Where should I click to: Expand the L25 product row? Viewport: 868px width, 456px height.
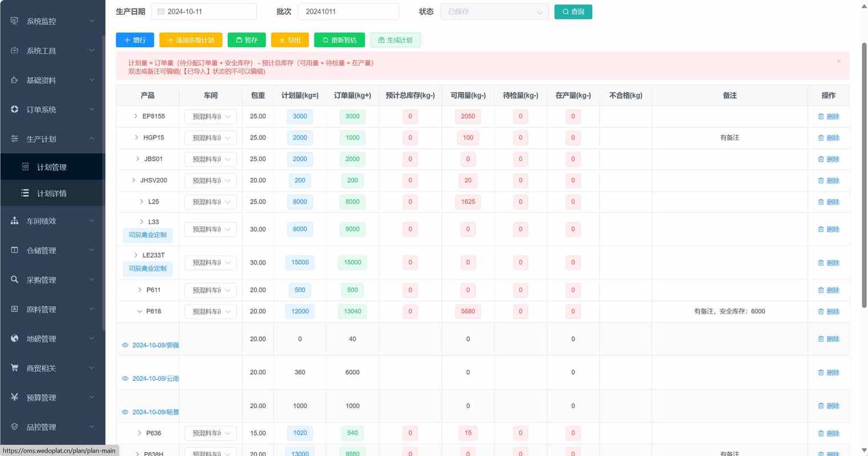141,201
